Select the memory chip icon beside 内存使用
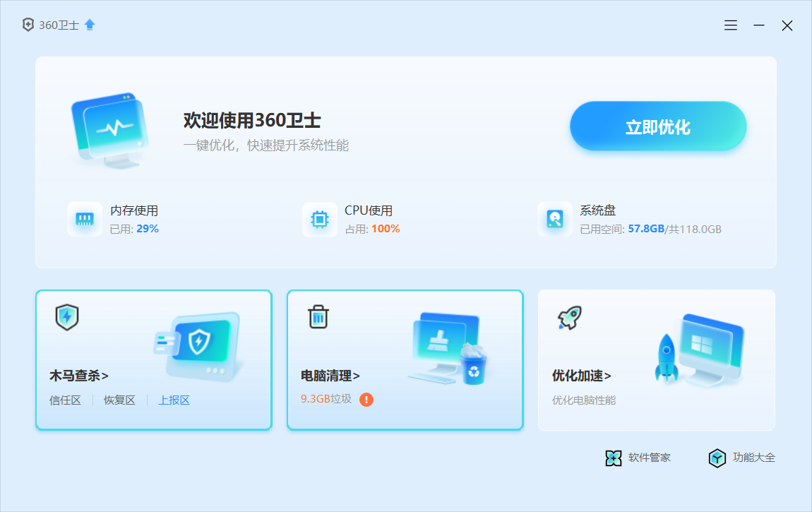The height and width of the screenshot is (512, 812). coord(85,219)
